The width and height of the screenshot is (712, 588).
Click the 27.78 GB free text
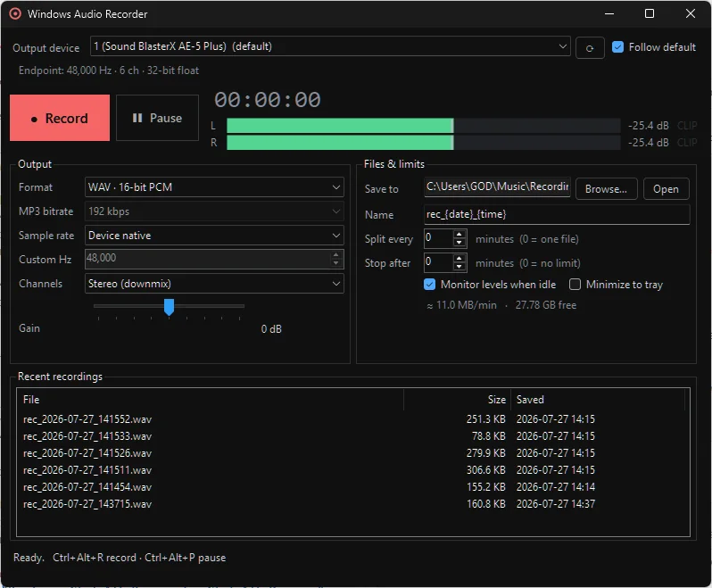(x=546, y=305)
